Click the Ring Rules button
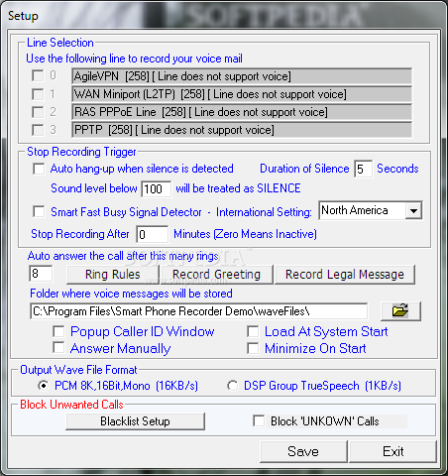This screenshot has height=476, width=448. [113, 275]
